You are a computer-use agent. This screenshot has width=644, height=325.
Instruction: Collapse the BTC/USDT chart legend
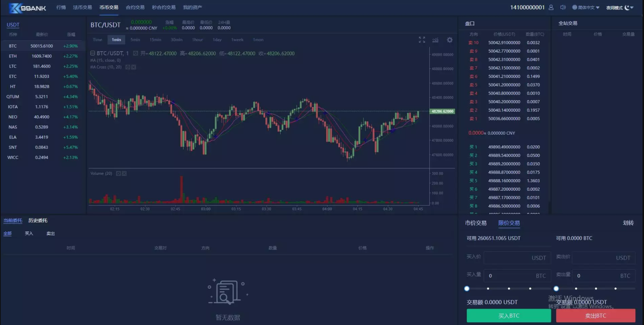tap(93, 53)
